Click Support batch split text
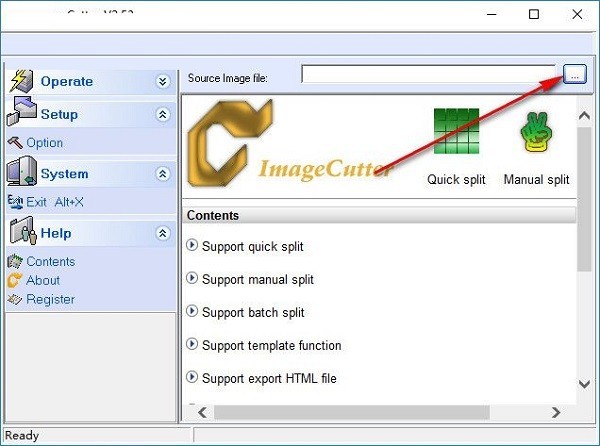The width and height of the screenshot is (600, 446). tap(253, 313)
